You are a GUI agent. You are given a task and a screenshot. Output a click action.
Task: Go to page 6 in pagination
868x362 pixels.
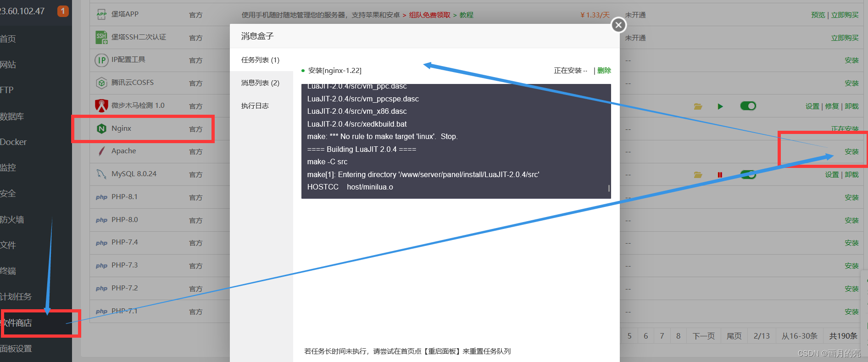(x=646, y=336)
